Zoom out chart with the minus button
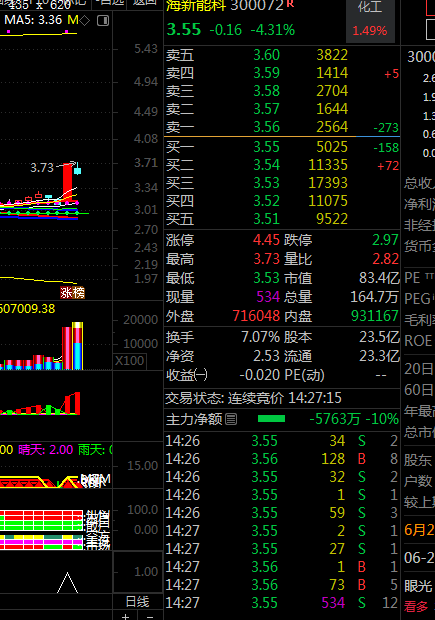435x620 pixels. pyautogui.click(x=150, y=616)
